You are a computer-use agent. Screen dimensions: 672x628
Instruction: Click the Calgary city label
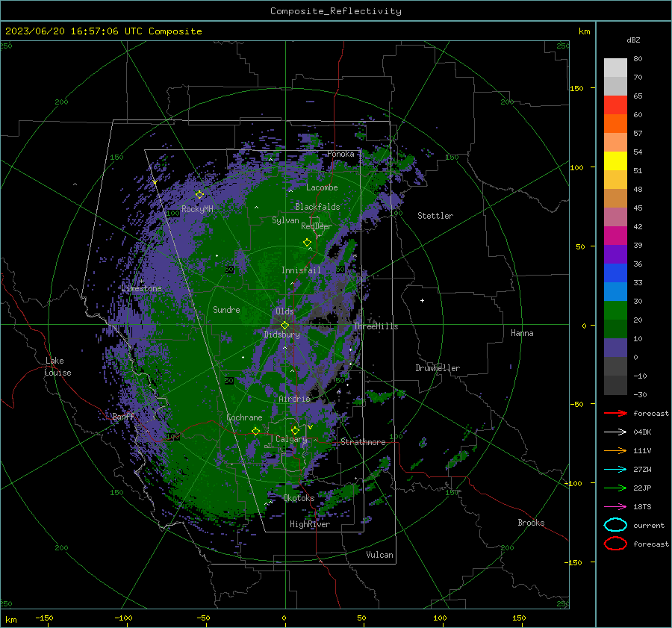click(x=291, y=439)
